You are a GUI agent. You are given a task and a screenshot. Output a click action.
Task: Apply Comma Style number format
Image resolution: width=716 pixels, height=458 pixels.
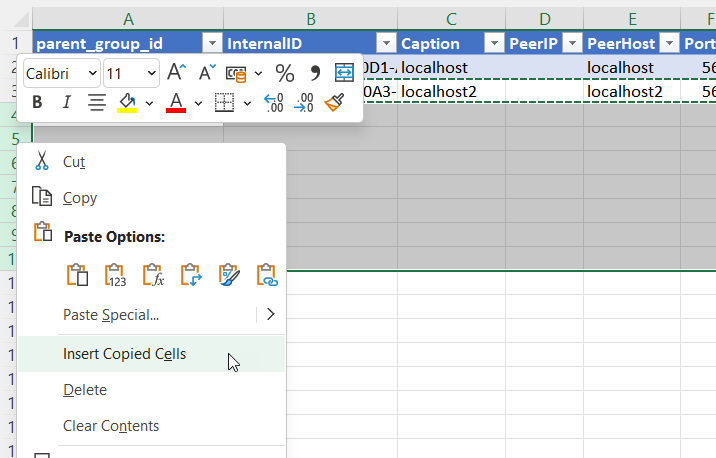(x=315, y=73)
